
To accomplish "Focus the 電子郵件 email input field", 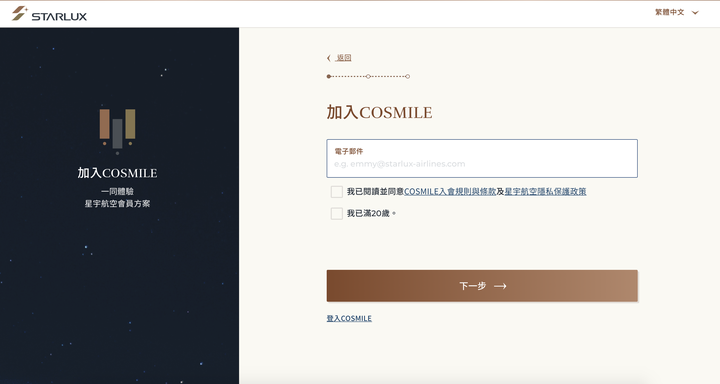I will [x=482, y=158].
